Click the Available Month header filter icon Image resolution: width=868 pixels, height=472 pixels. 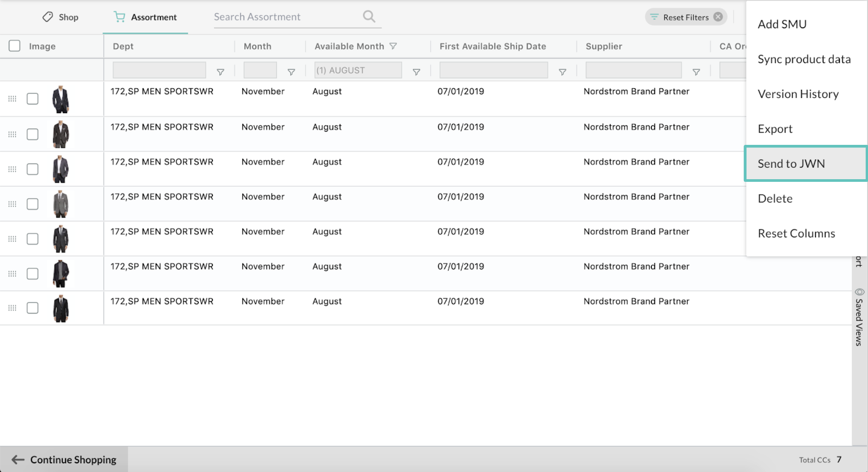coord(394,46)
